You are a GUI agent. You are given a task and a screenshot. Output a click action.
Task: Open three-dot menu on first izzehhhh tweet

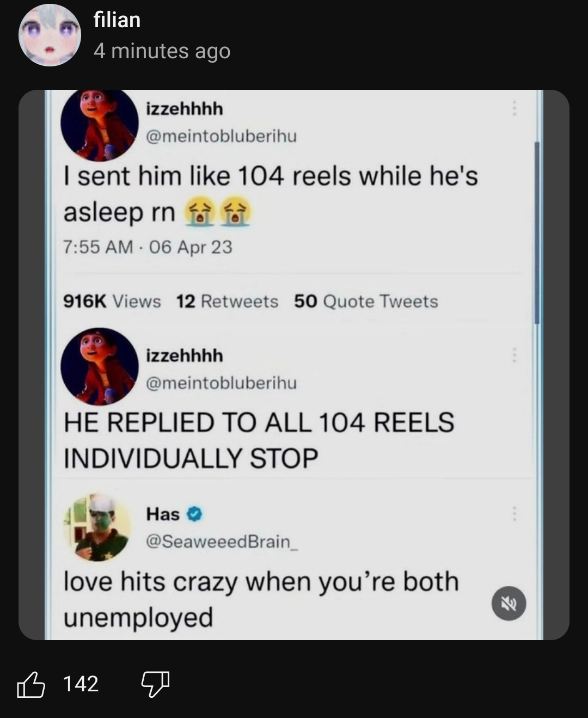click(x=513, y=108)
